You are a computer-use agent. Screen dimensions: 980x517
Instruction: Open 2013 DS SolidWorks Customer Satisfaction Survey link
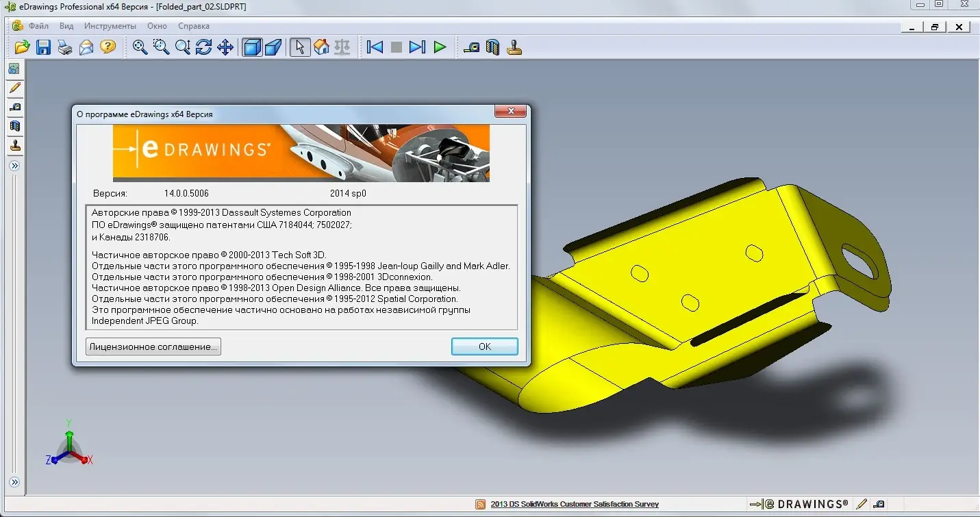575,504
